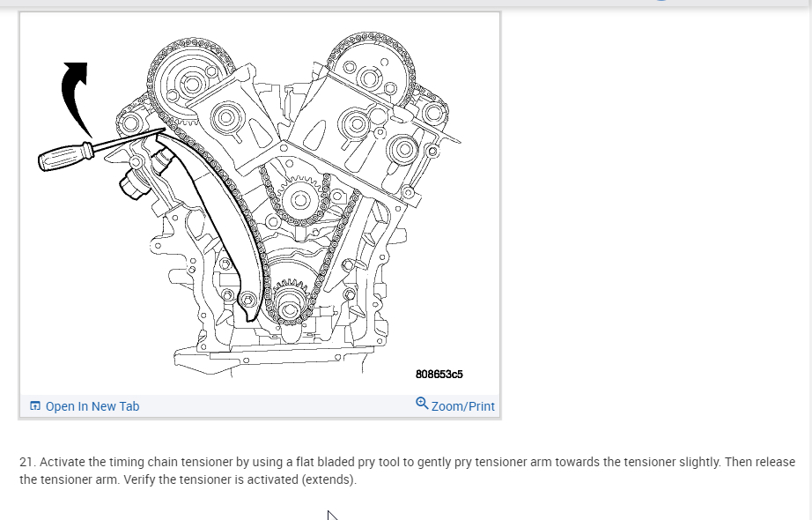Click the words "flat bladed pry tool"
The height and width of the screenshot is (520, 812).
tap(348, 462)
